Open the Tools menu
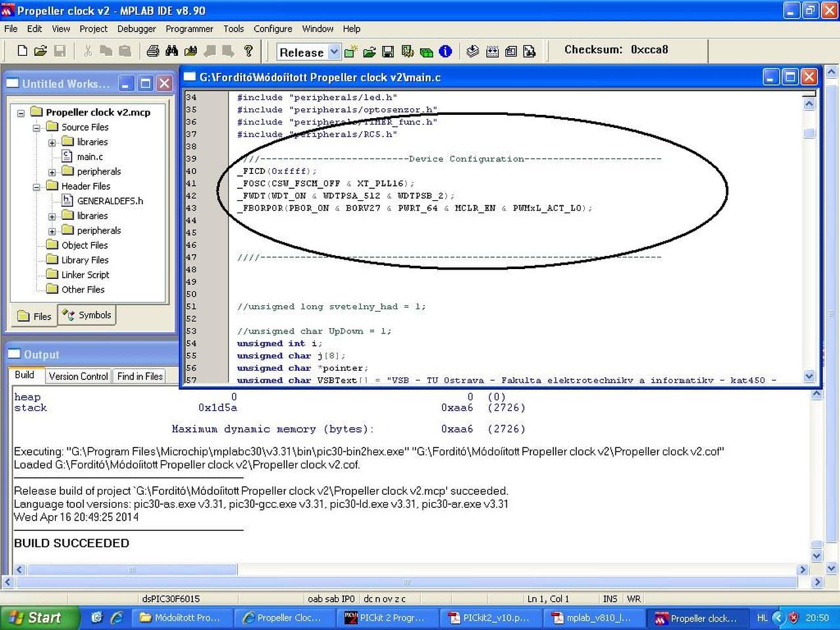Viewport: 840px width, 630px height. pyautogui.click(x=234, y=29)
